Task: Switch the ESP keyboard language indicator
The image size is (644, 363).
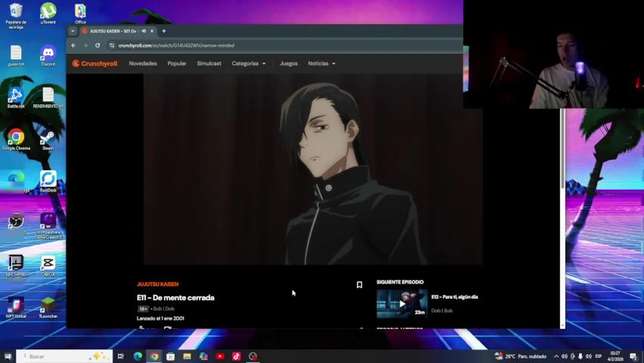Action: point(598,356)
